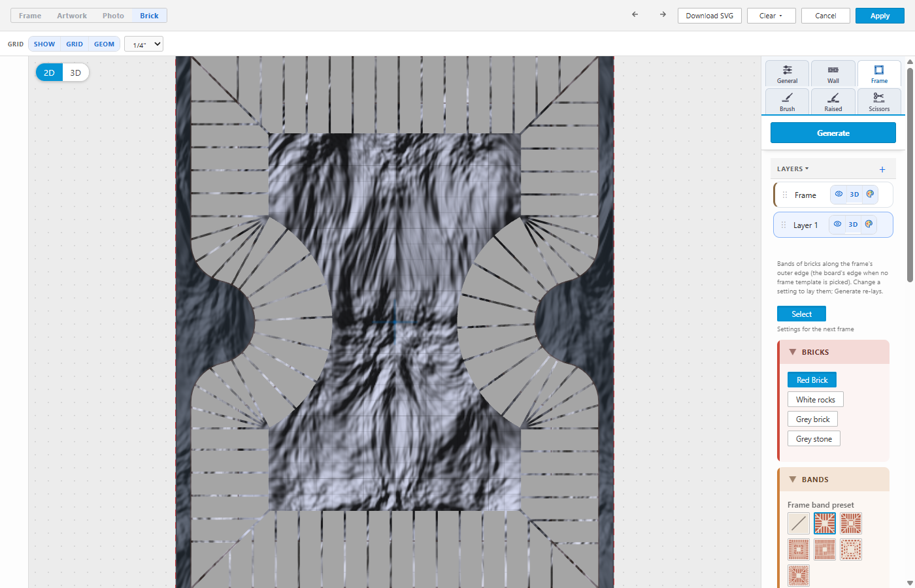Toggle 3D for the Frame layer
Image resolution: width=915 pixels, height=588 pixels.
[x=854, y=194]
